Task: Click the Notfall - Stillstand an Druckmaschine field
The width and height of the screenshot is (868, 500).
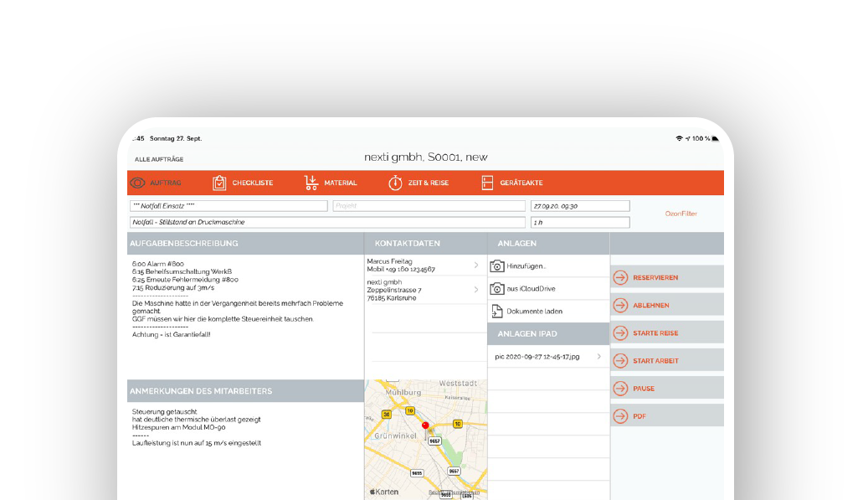Action: tap(327, 223)
